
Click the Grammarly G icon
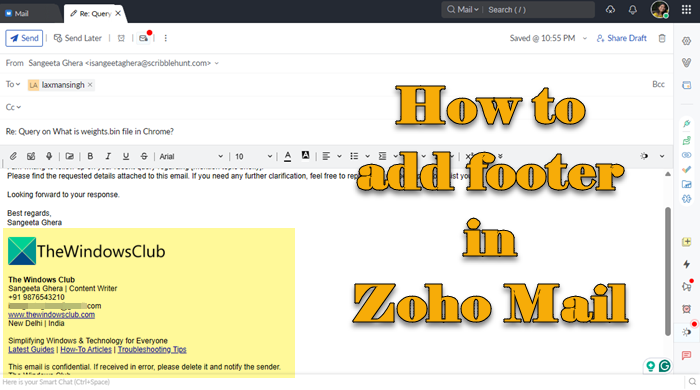[664, 366]
